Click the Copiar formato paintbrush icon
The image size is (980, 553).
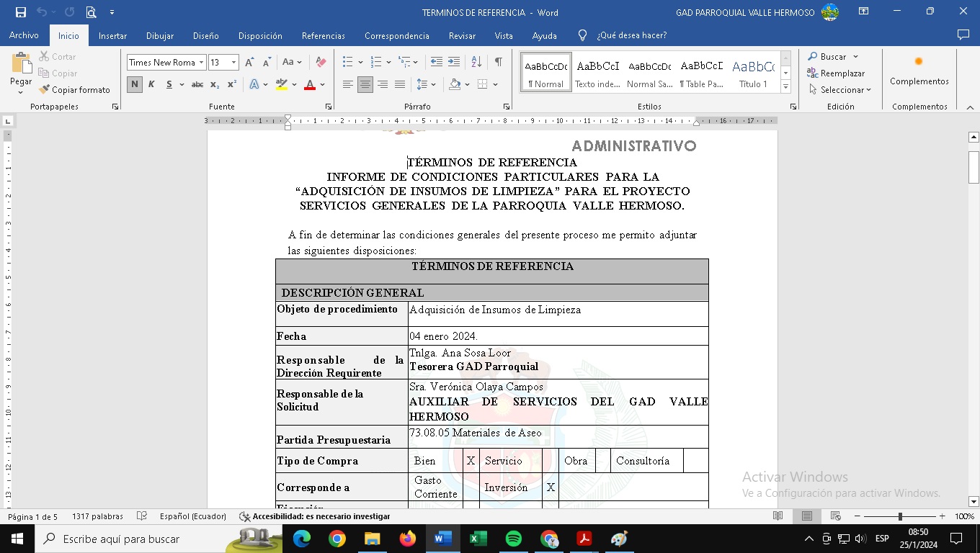tap(44, 90)
